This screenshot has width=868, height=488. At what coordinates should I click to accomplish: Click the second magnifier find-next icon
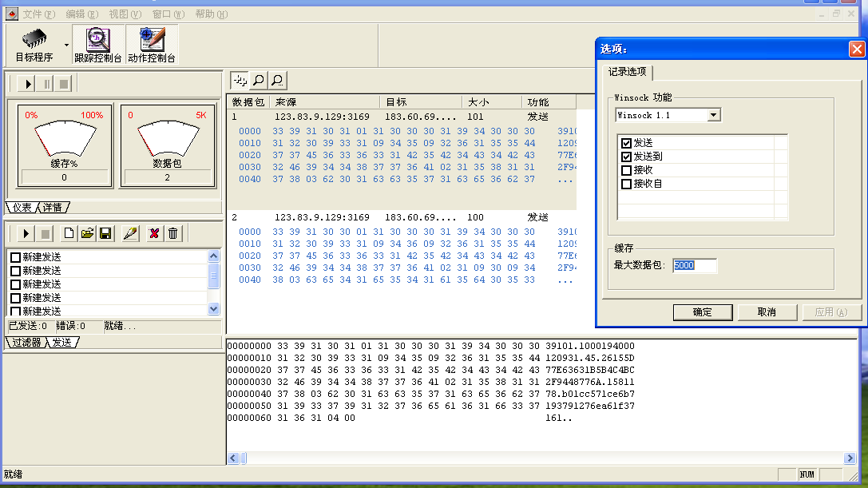tap(277, 81)
